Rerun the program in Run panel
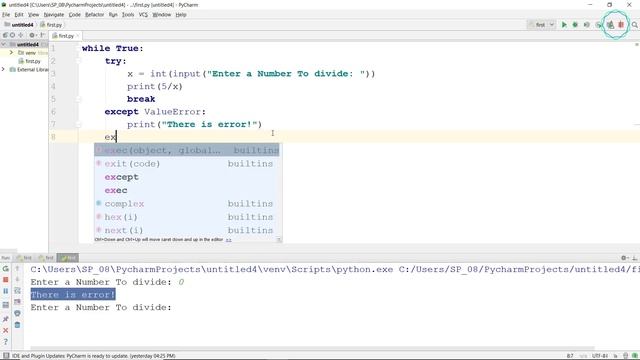This screenshot has width=640, height=360. [x=6, y=269]
